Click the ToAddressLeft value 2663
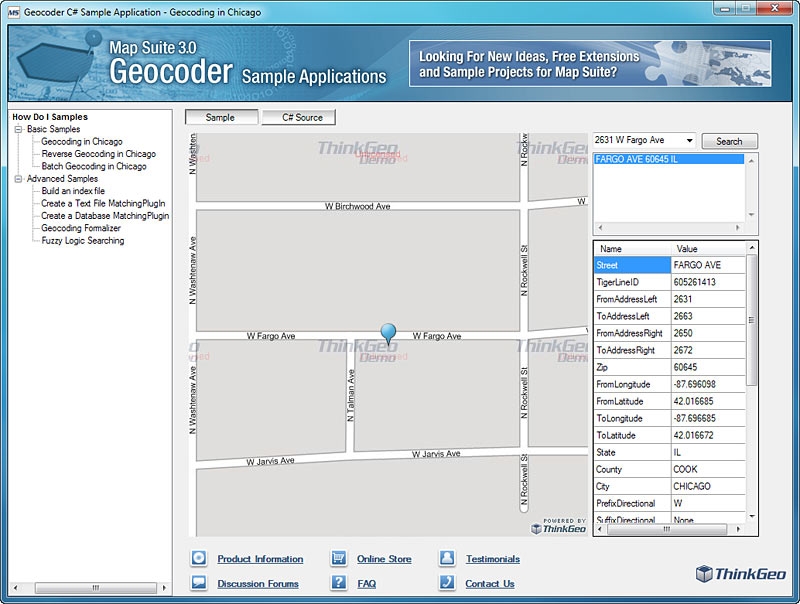The height and width of the screenshot is (604, 800). (x=708, y=316)
